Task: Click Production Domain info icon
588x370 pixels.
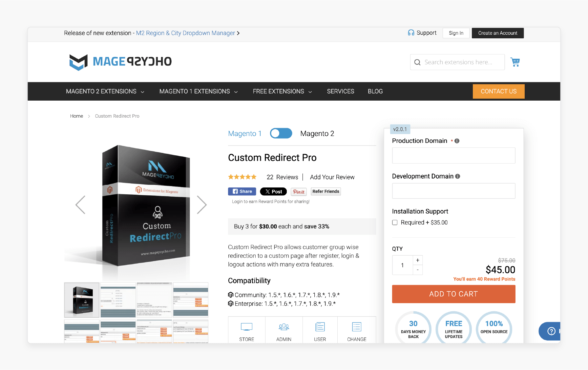Action: (x=457, y=141)
